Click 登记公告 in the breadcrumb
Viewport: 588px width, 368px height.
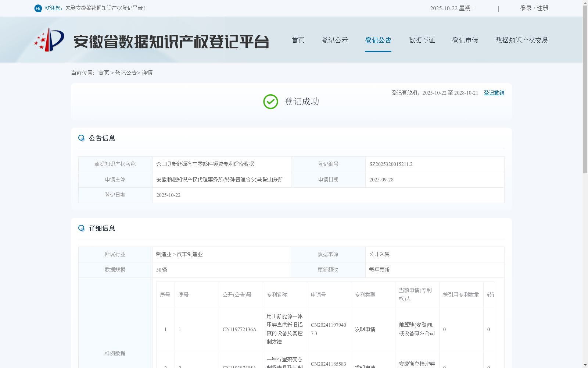pos(126,72)
